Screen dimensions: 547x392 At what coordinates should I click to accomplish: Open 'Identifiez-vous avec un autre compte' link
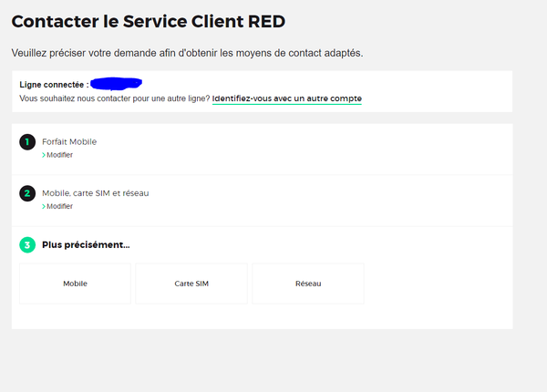pos(287,98)
